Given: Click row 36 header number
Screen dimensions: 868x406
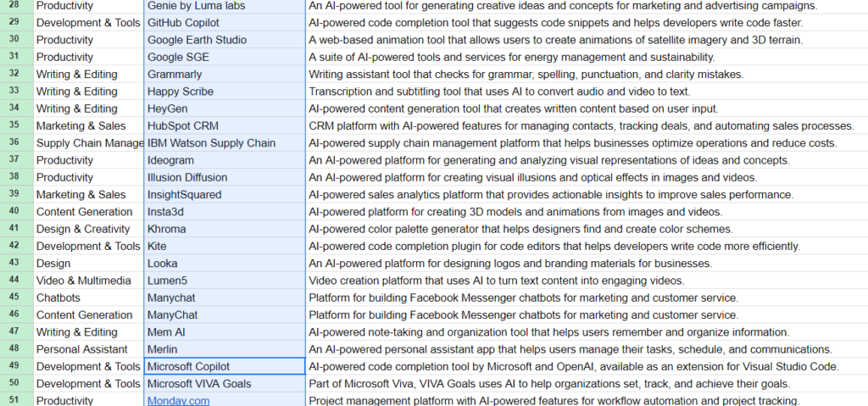Looking at the screenshot, I should point(14,143).
